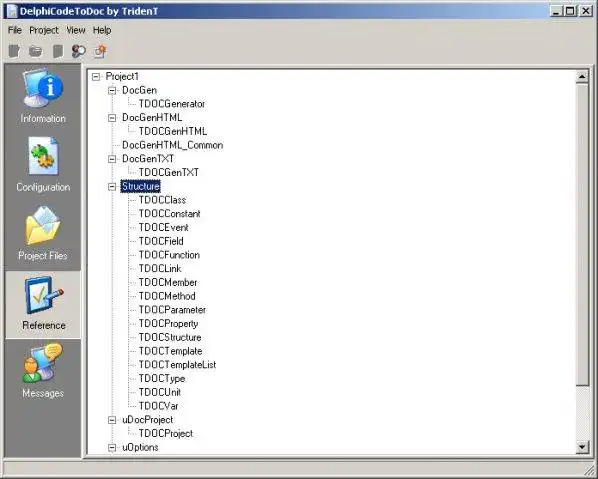Collapse the Structure tree node
The width and height of the screenshot is (598, 479).
click(112, 187)
